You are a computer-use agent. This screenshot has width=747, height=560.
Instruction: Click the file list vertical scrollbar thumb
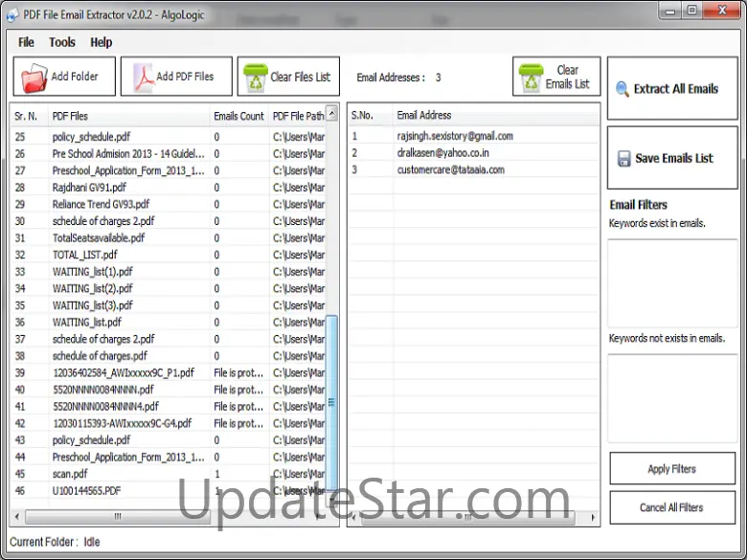pos(331,403)
